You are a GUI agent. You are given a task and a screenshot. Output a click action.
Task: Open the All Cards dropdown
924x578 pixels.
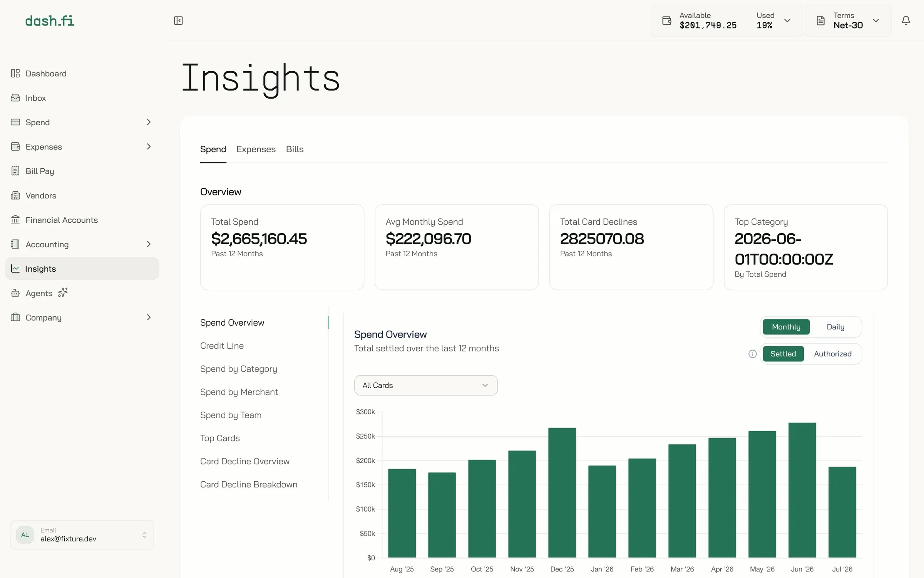[426, 385]
